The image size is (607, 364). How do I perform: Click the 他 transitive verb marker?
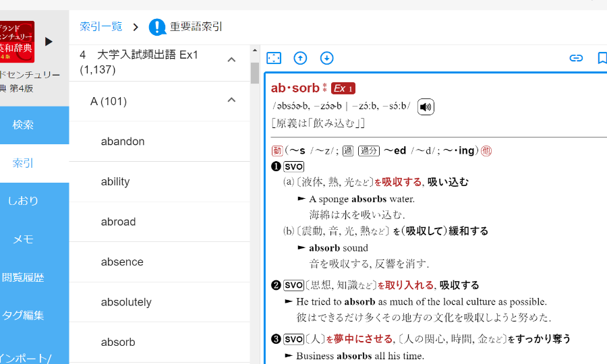[x=486, y=151]
